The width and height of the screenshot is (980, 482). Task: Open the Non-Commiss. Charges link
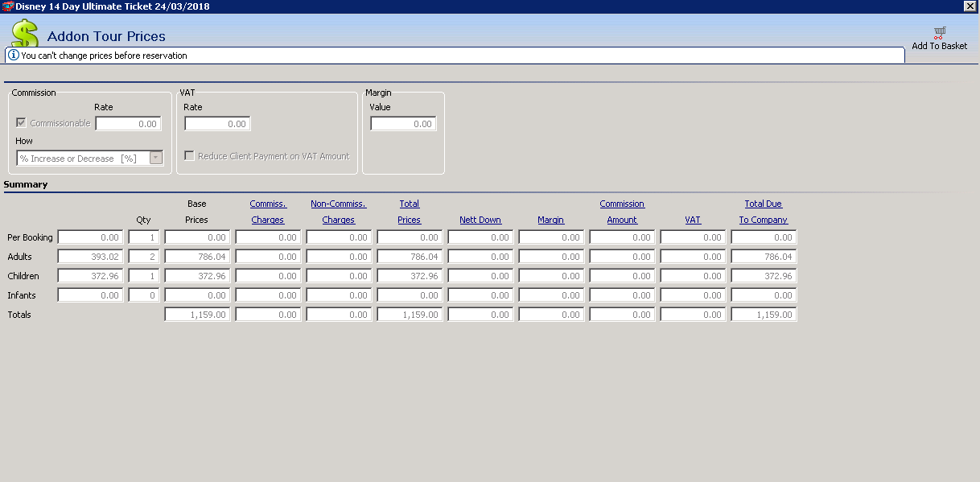[x=339, y=212]
